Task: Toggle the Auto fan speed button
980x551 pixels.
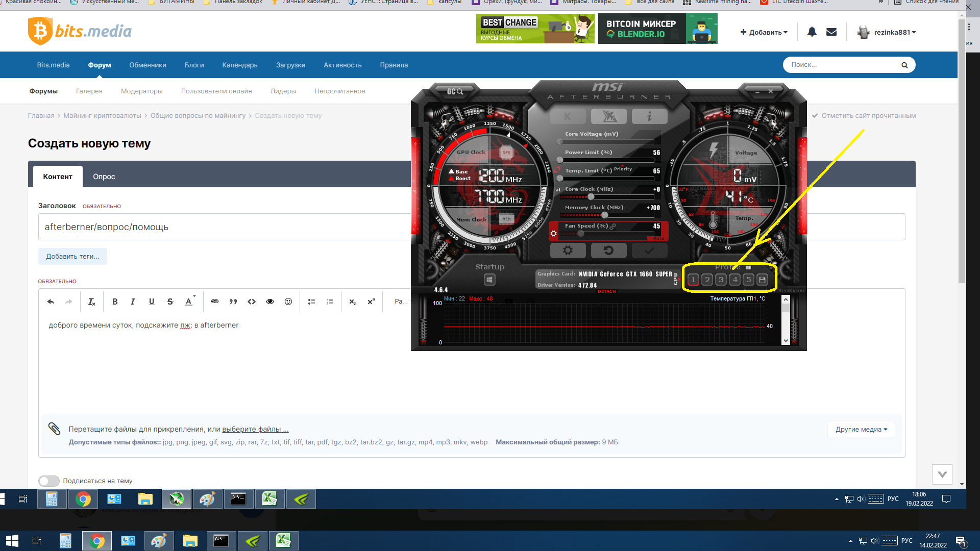Action: point(658,238)
